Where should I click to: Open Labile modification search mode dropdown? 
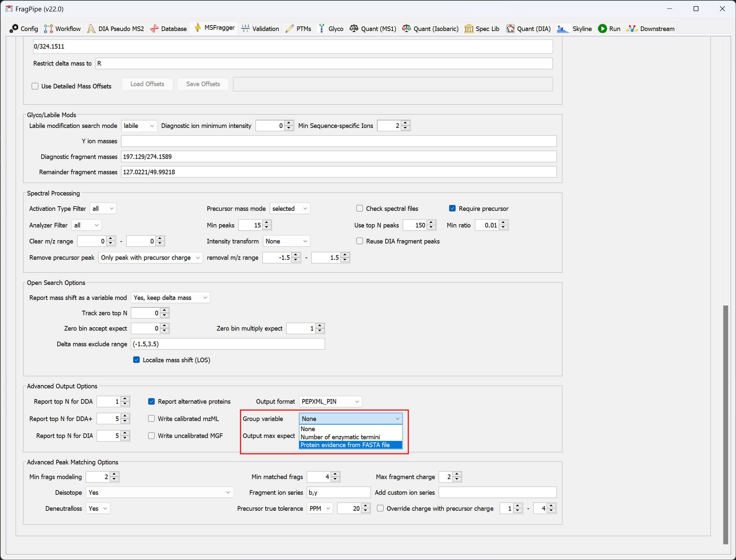pyautogui.click(x=139, y=126)
